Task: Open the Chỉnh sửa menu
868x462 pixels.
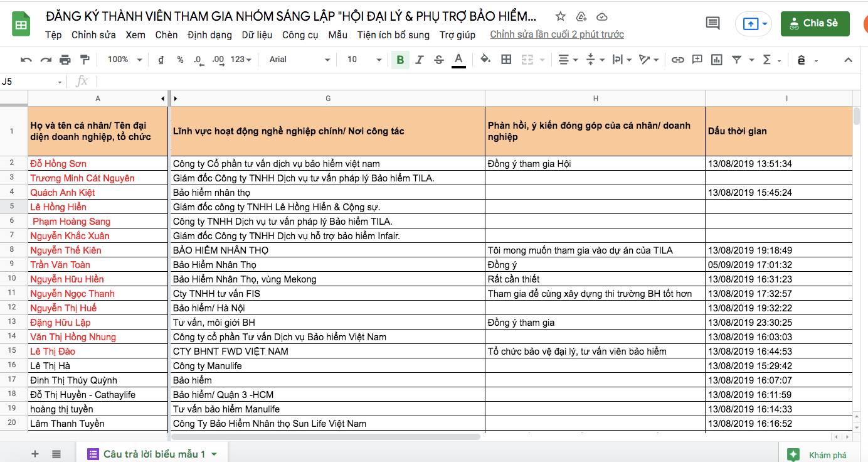Action: tap(93, 35)
